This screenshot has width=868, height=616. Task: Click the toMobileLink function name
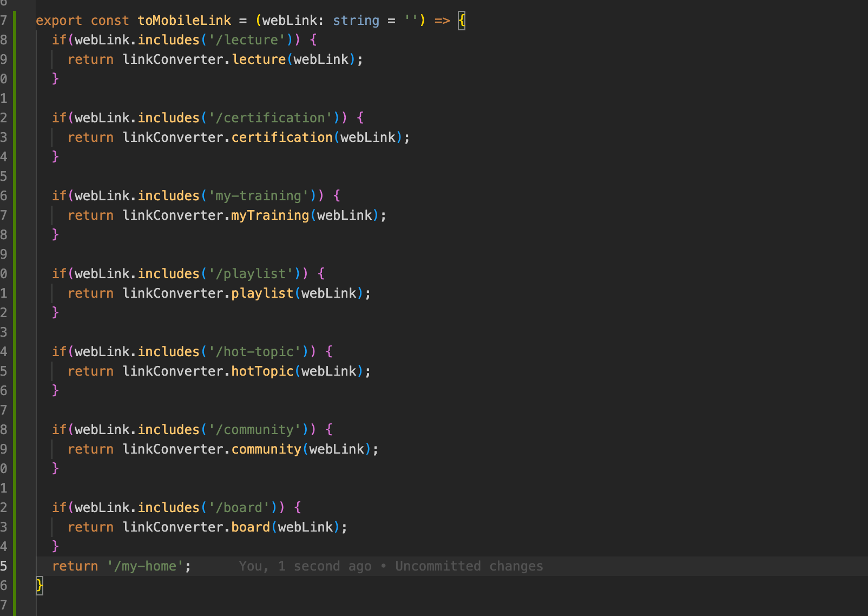coord(184,20)
